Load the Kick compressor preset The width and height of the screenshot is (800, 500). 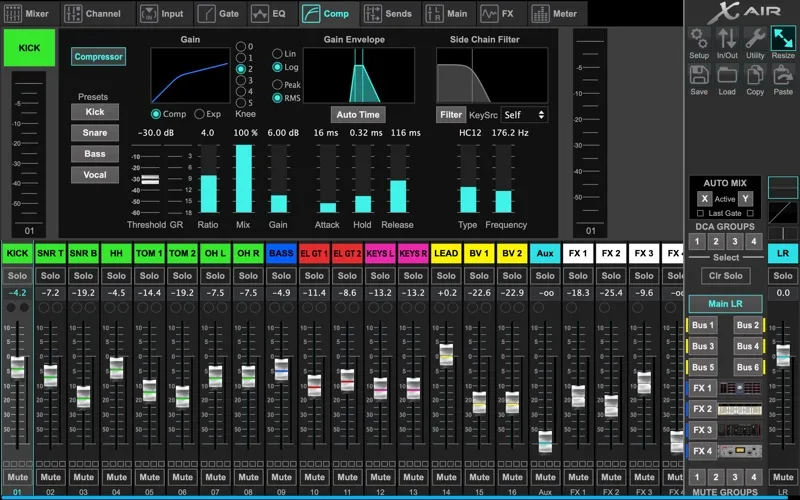coord(95,112)
